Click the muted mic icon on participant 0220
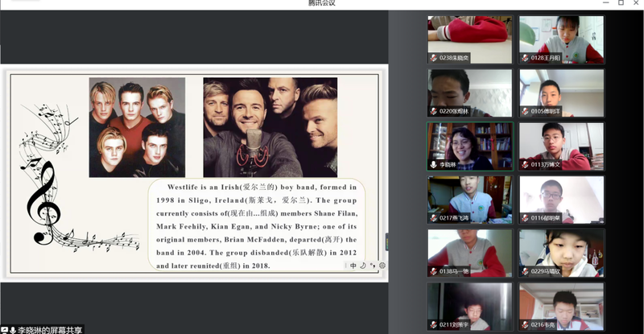 click(x=433, y=111)
